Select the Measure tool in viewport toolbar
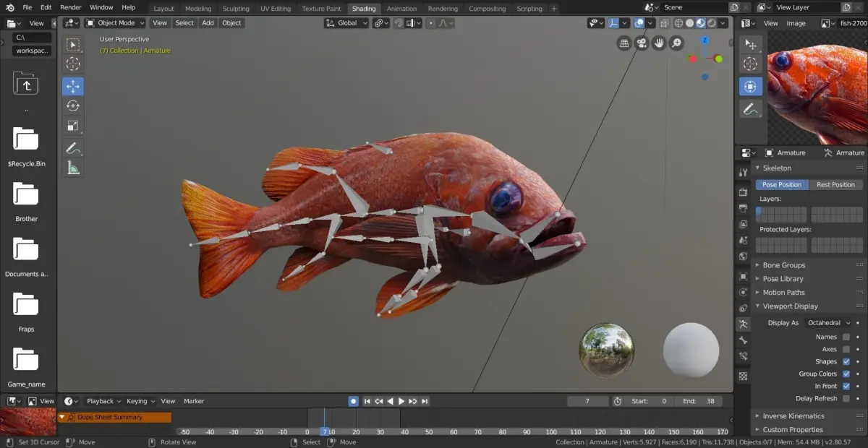The height and width of the screenshot is (448, 868). pyautogui.click(x=73, y=168)
